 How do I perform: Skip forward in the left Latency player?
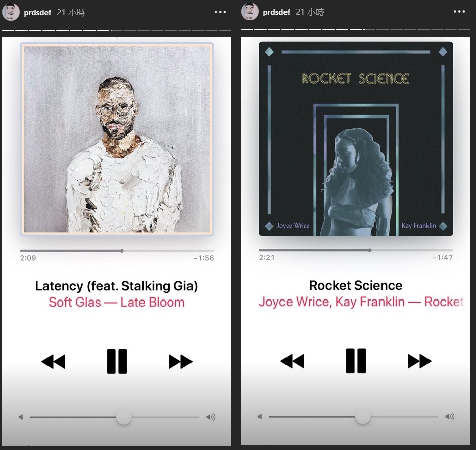[180, 362]
